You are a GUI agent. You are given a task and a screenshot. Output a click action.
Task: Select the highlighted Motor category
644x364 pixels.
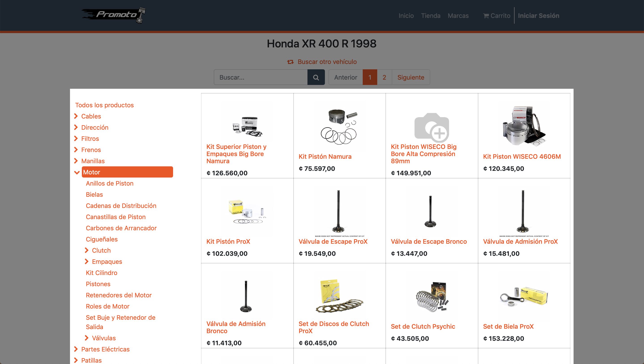tap(127, 172)
